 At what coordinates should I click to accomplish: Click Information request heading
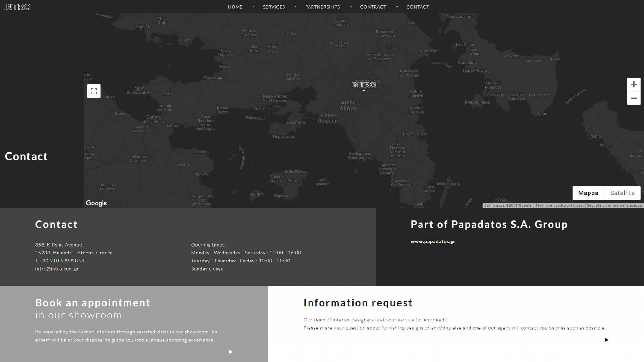click(x=358, y=303)
